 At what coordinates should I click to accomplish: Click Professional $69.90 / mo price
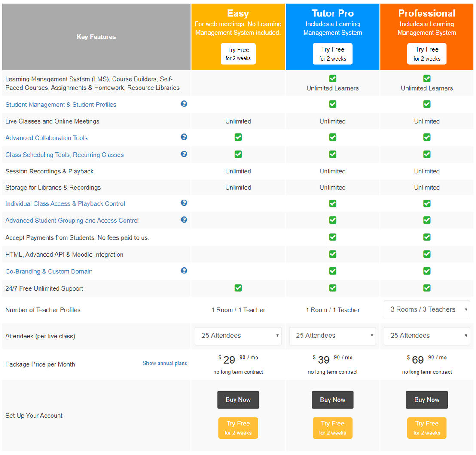[x=427, y=359]
